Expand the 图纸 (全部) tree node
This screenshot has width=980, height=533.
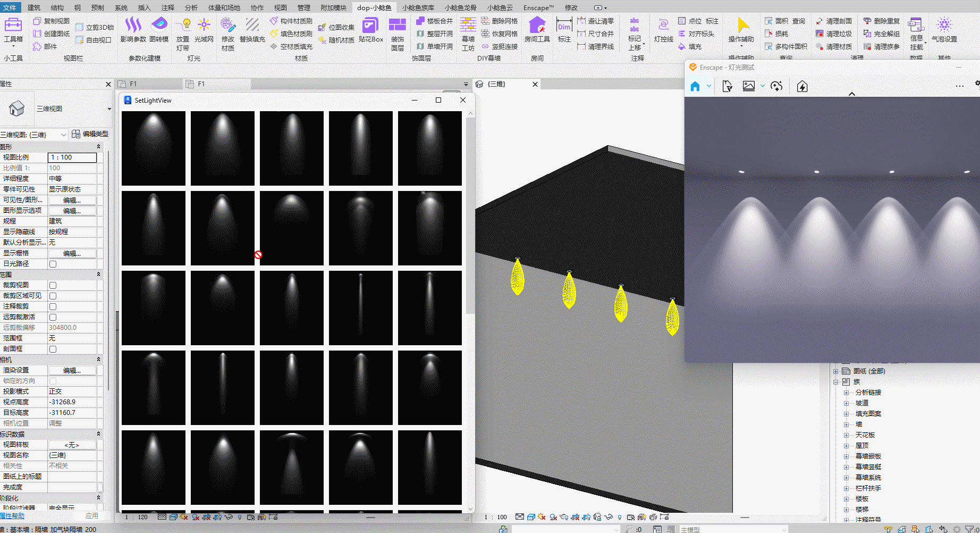click(x=835, y=371)
